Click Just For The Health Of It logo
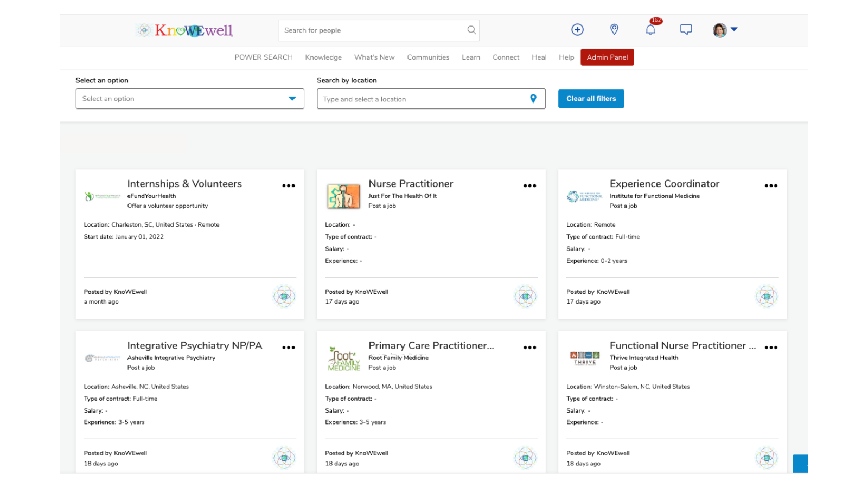Screen dimensions: 868x488 coord(343,196)
